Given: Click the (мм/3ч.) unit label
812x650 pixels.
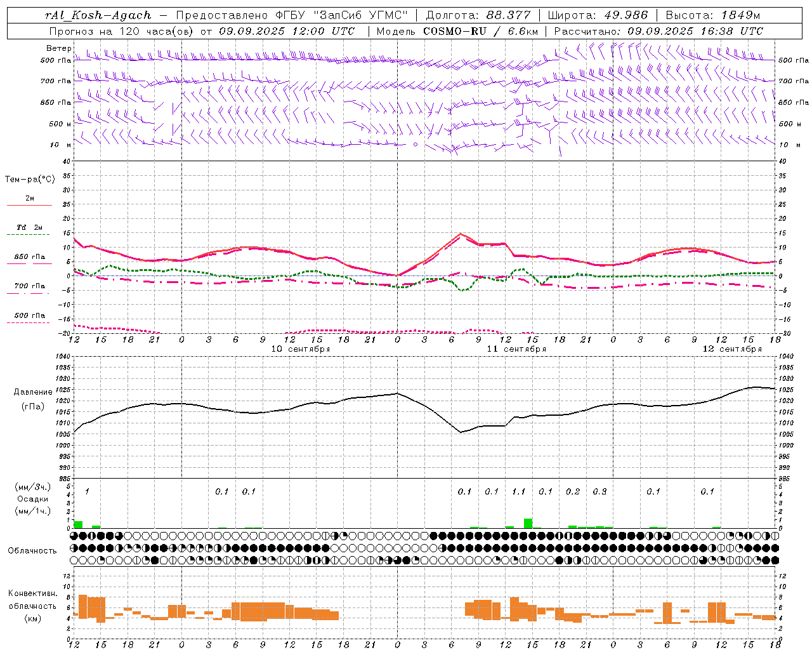Looking at the screenshot, I should (x=32, y=487).
